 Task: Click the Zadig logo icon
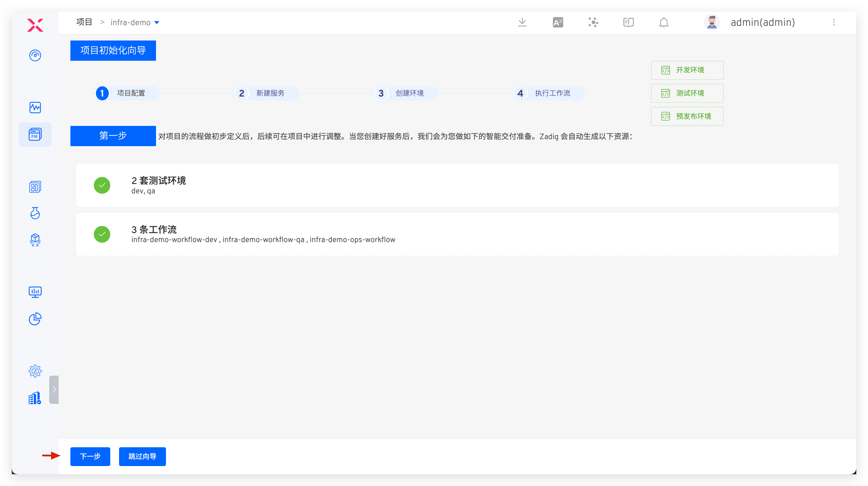tap(35, 25)
